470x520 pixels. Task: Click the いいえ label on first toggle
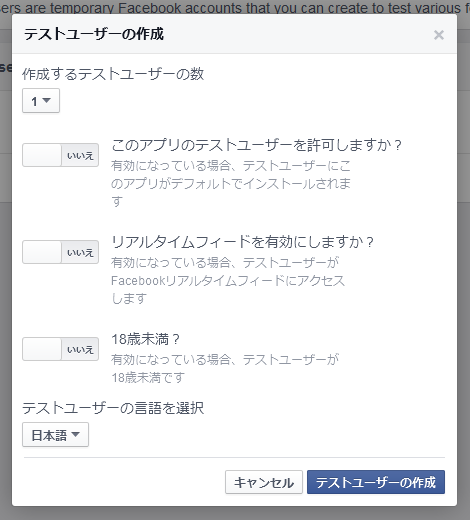click(x=80, y=155)
